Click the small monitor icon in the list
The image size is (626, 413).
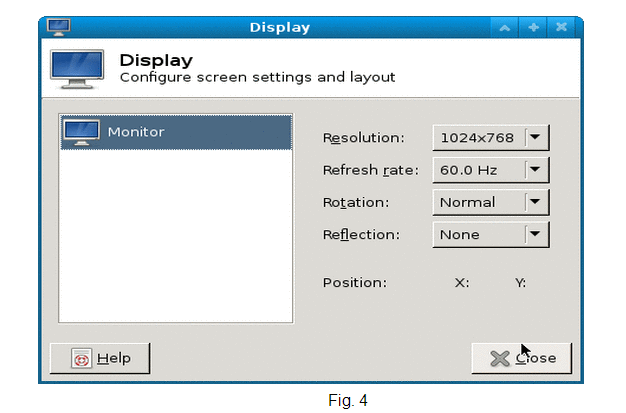tap(81, 133)
